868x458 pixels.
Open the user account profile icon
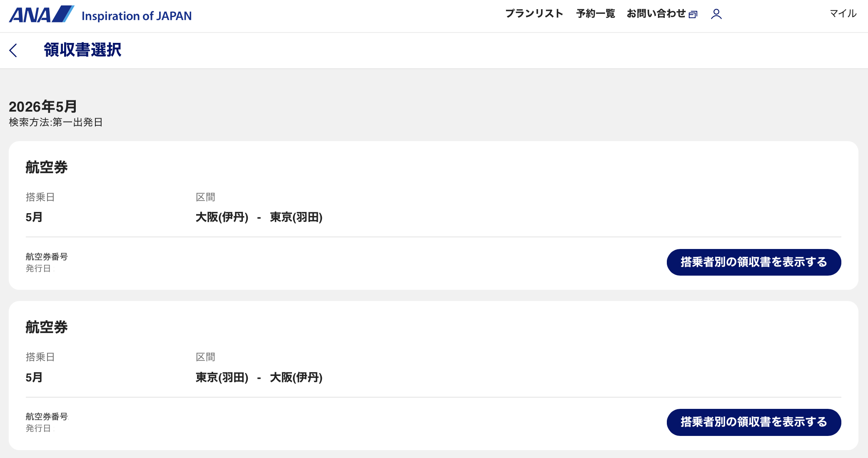(716, 14)
